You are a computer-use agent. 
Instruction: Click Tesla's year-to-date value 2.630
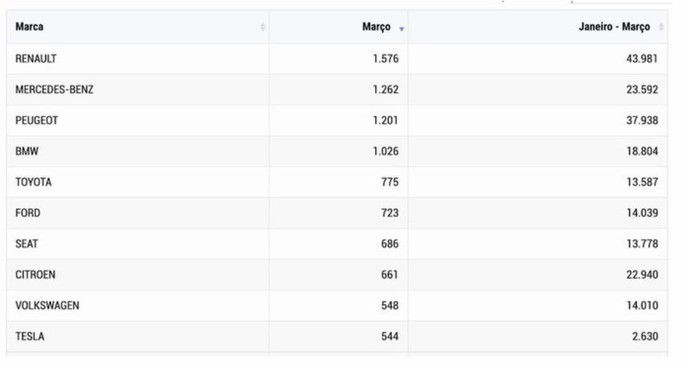645,336
